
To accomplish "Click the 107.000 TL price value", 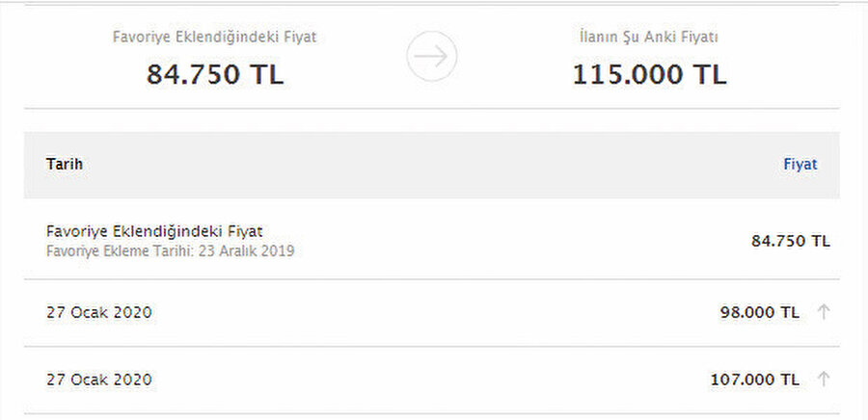I will 755,380.
